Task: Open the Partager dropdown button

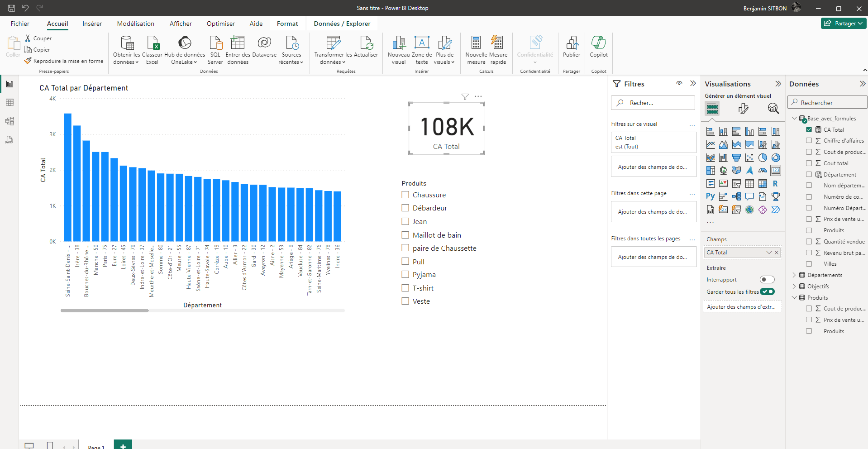Action: click(x=844, y=23)
